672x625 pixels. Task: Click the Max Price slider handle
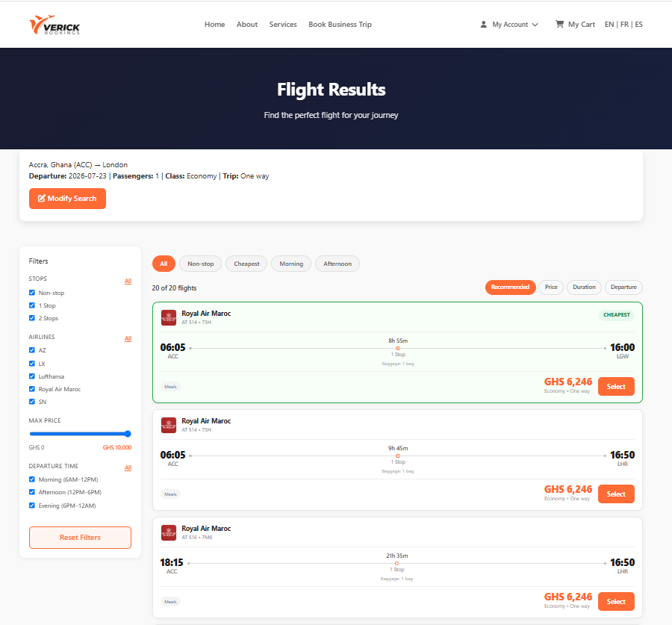click(127, 434)
